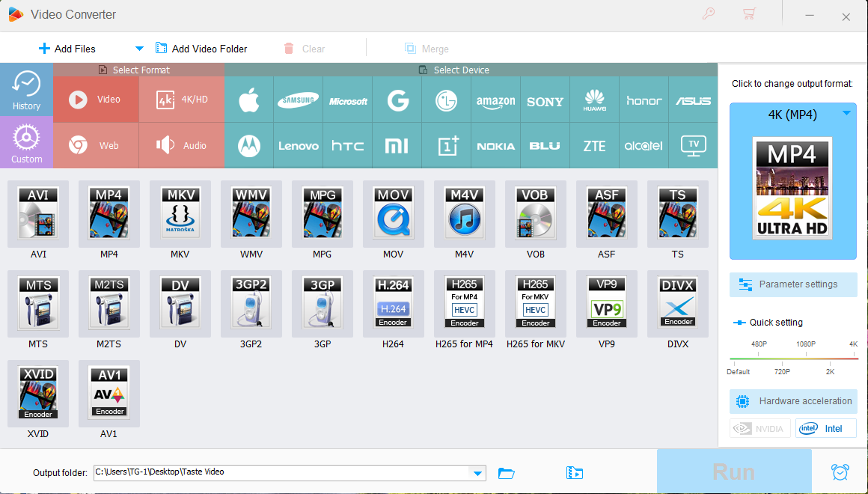Switch to the Video format tab
Viewport: 868px width, 494px height.
click(97, 99)
